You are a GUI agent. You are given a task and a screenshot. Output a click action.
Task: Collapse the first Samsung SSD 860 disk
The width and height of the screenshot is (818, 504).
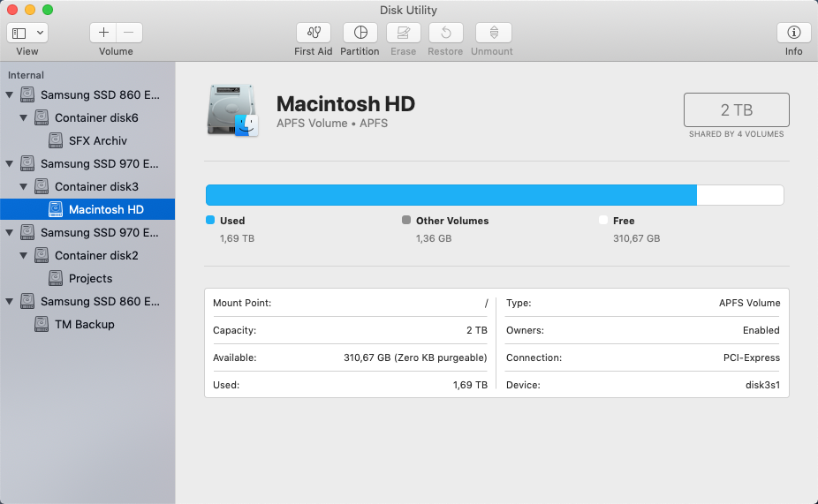coord(10,94)
